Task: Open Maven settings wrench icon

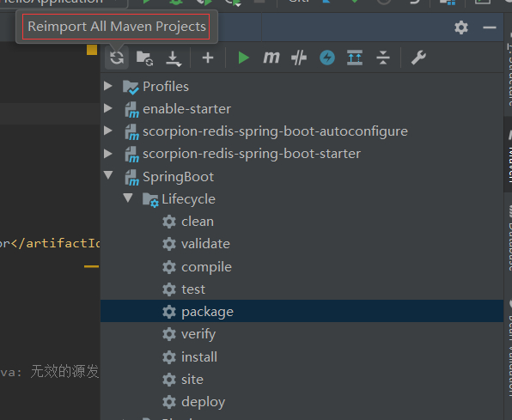Action: (418, 58)
